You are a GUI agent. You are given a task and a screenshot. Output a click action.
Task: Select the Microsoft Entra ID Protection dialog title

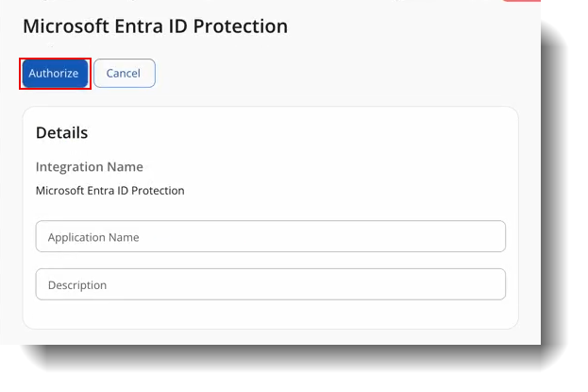[155, 26]
